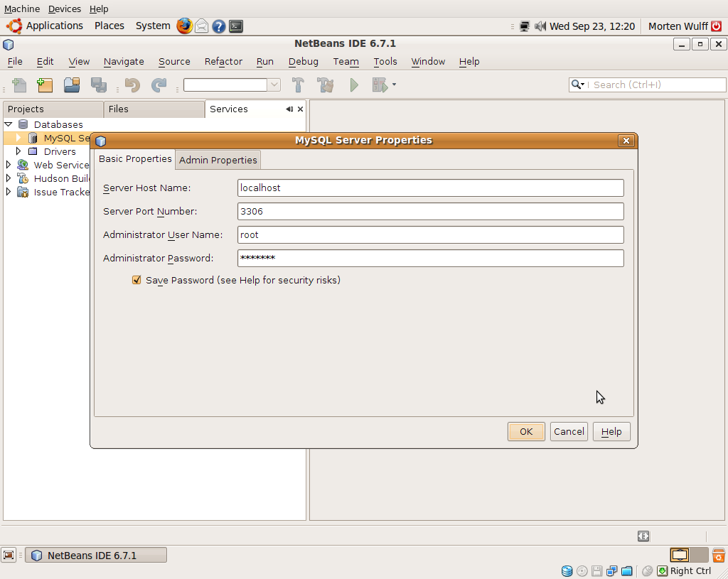
Task: Click the Hudson Builders node icon
Action: (x=23, y=178)
